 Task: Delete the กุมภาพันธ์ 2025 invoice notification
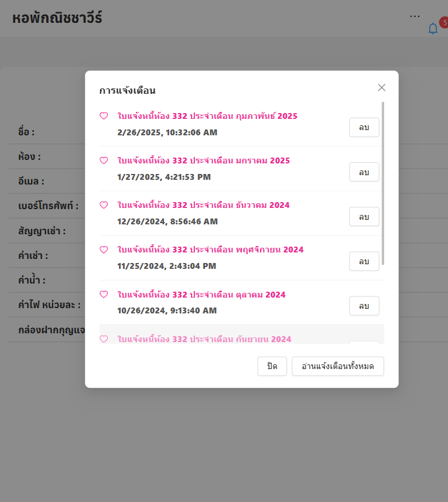[x=364, y=128]
